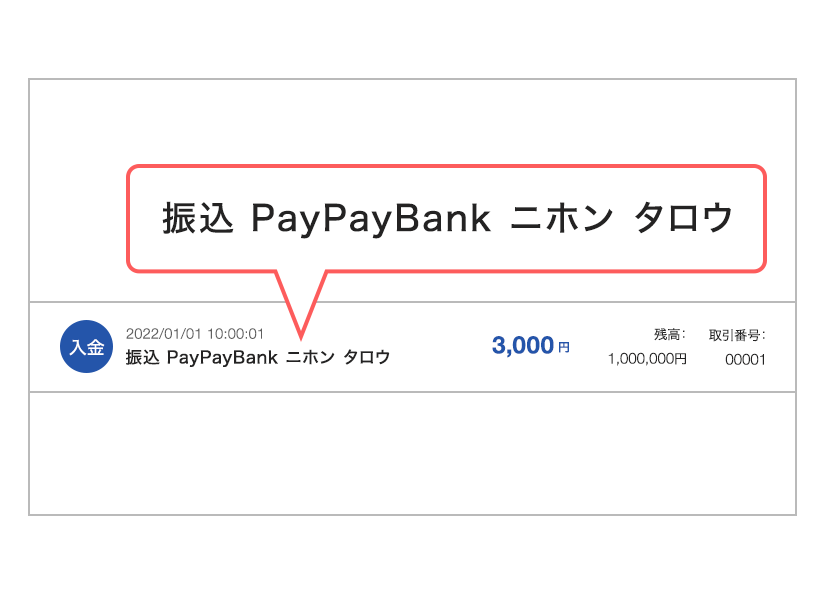Click 振込 inside the red callout

(198, 218)
